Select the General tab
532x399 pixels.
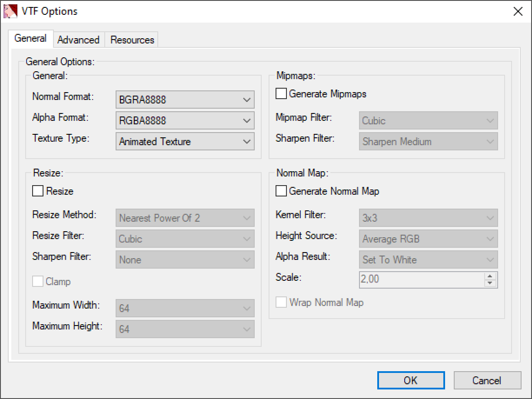pyautogui.click(x=30, y=38)
